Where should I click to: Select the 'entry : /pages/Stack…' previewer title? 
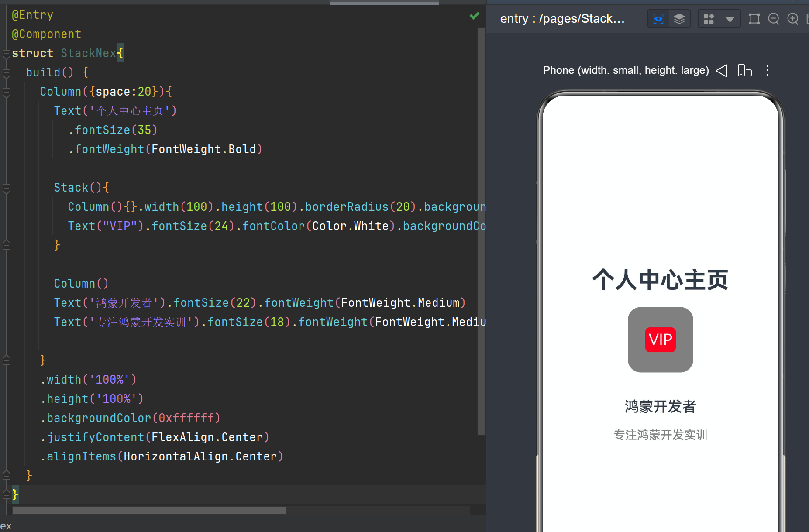tap(562, 19)
